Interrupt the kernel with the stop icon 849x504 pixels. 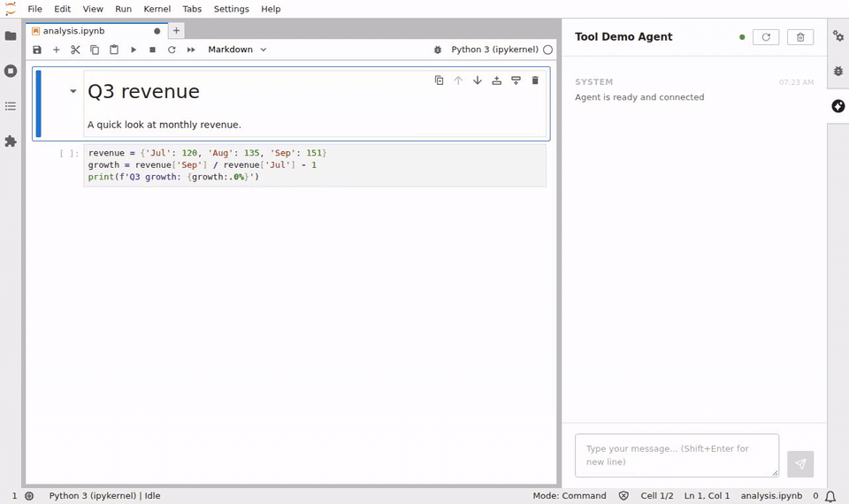point(153,50)
